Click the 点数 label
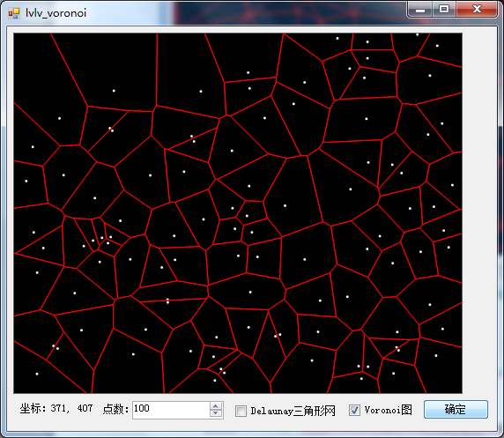 (115, 410)
